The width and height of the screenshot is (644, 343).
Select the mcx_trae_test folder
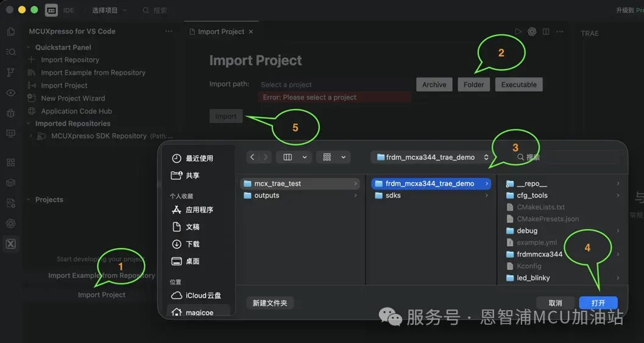coord(300,183)
